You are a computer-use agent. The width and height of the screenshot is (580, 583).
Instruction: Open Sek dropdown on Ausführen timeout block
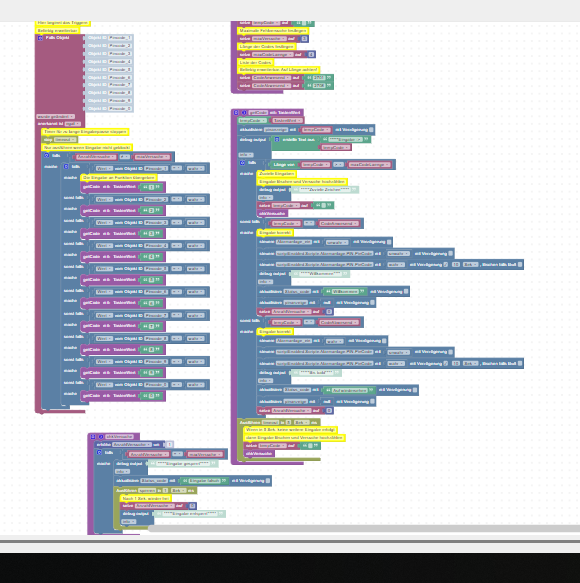301,423
